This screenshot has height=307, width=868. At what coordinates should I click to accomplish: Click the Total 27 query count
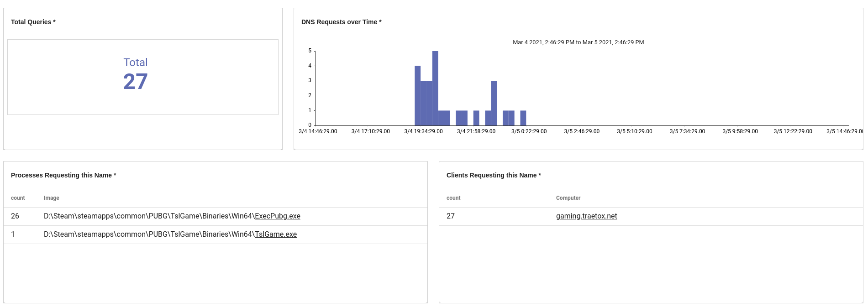pyautogui.click(x=136, y=81)
